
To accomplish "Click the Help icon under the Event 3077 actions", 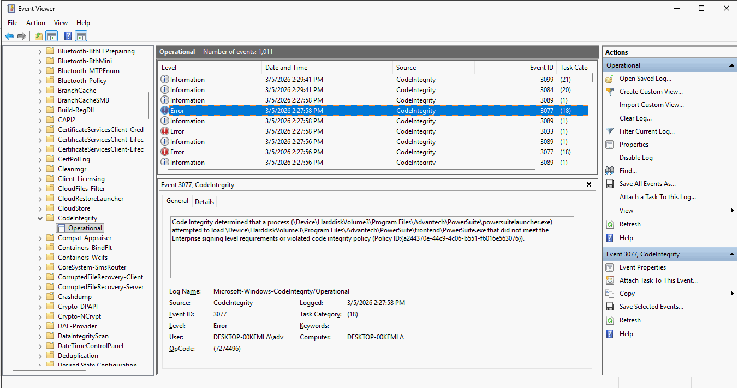I will click(610, 334).
